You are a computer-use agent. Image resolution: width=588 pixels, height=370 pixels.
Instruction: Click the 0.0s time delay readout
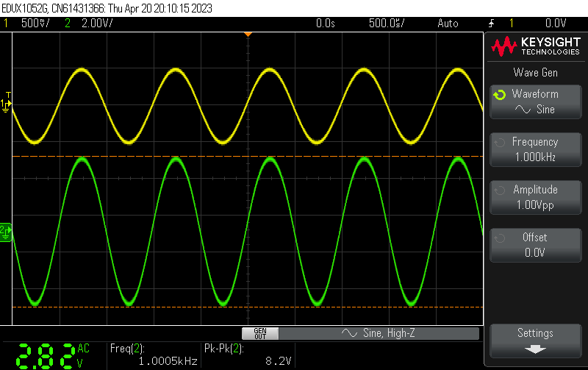coord(325,24)
